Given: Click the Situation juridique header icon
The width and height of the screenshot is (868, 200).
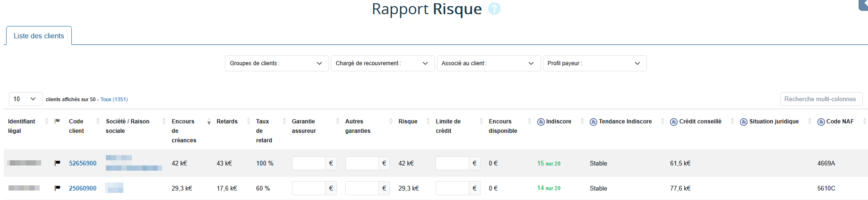Looking at the screenshot, I should (x=744, y=122).
